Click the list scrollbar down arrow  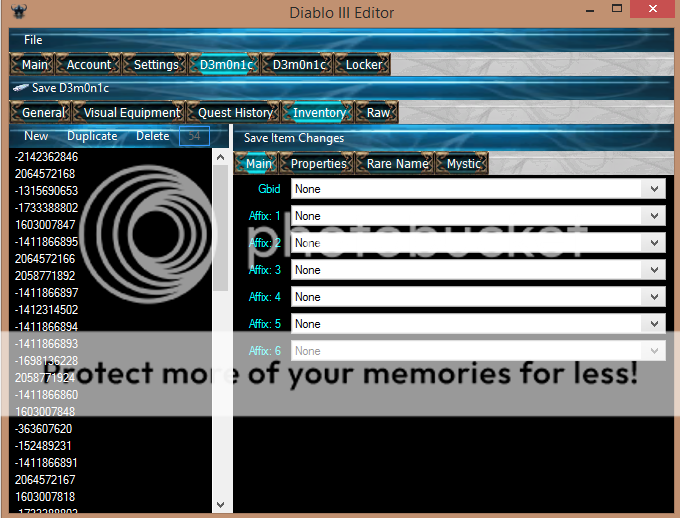pos(220,505)
